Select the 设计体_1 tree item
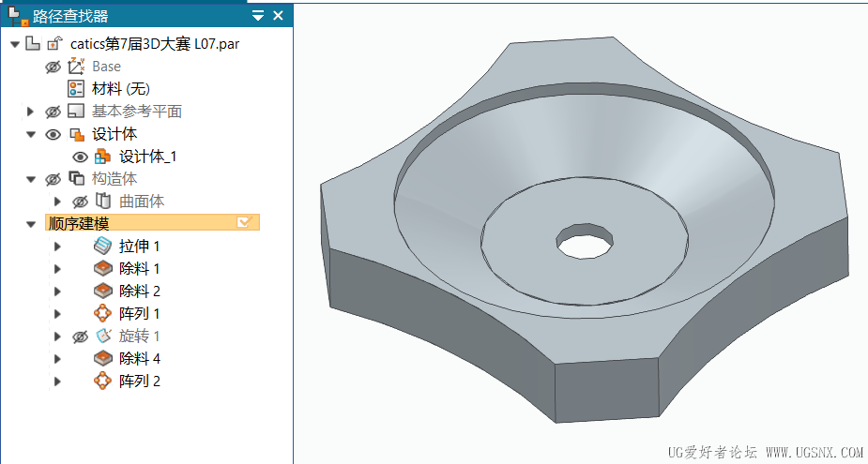 (148, 157)
